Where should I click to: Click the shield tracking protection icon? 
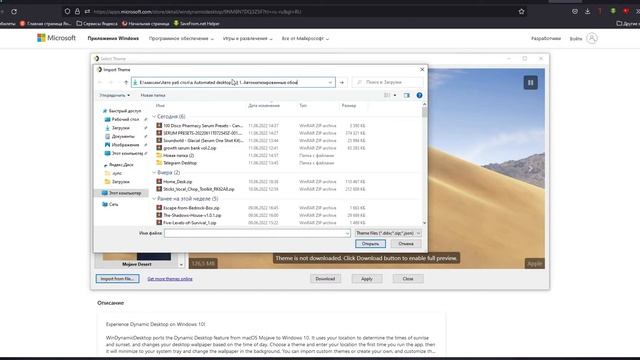pos(67,12)
